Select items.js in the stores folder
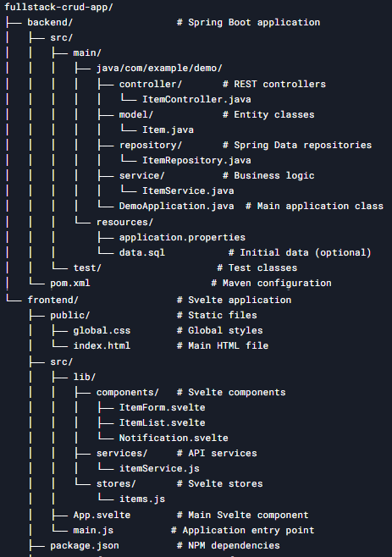Viewport: 392px width, 557px height. point(142,499)
